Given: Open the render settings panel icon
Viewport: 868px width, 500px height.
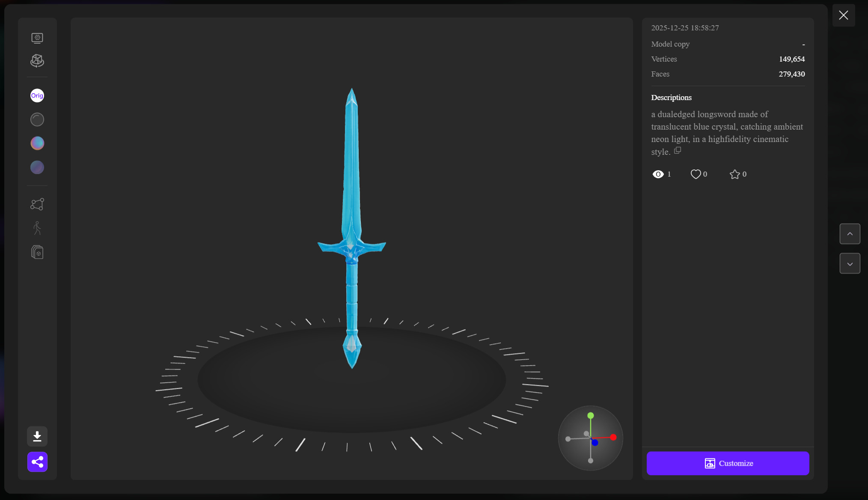Looking at the screenshot, I should pyautogui.click(x=37, y=38).
